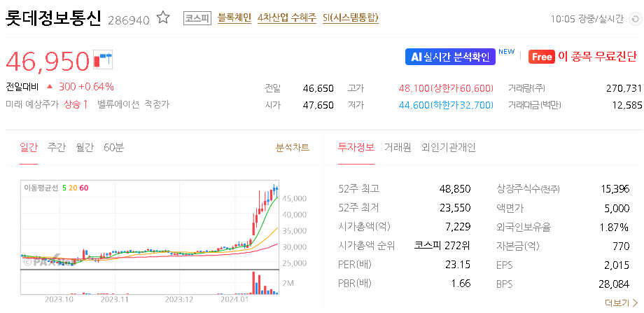Click the 52주 최저 value 23,550
This screenshot has height=313, width=644.
(x=455, y=208)
